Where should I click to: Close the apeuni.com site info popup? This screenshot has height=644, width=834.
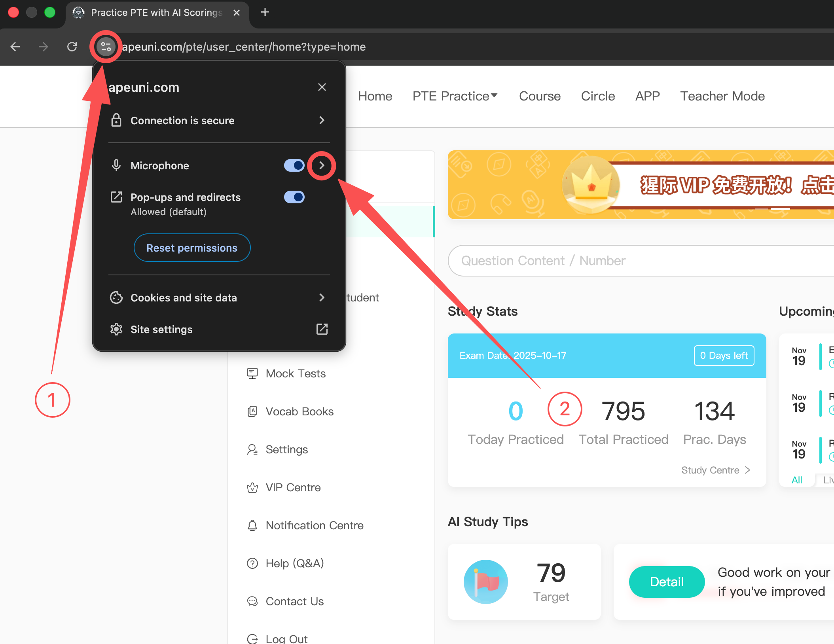click(322, 87)
